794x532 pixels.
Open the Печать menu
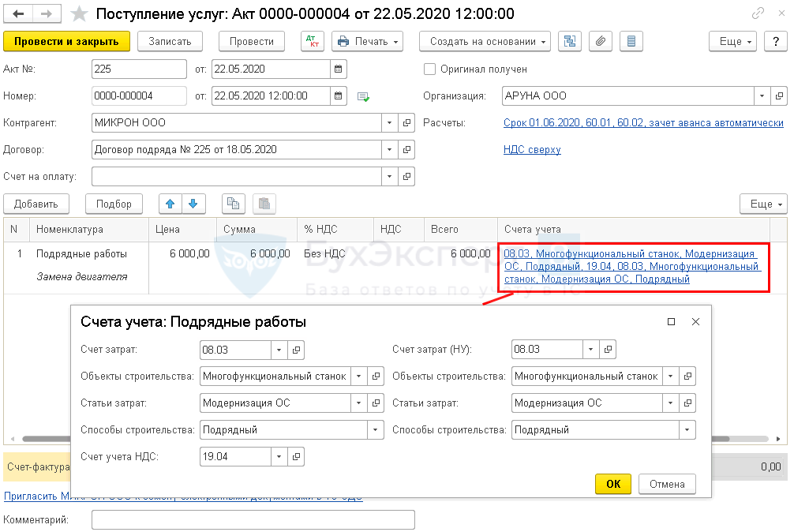(x=367, y=41)
